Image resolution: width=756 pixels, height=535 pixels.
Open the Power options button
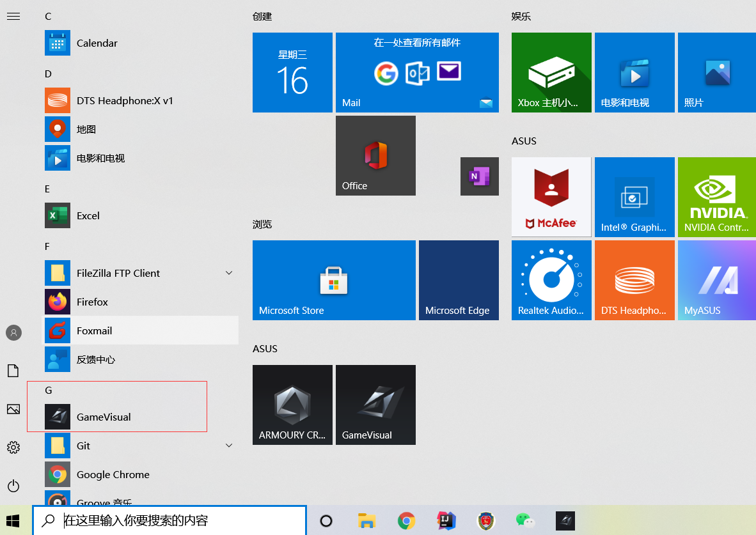click(x=13, y=485)
